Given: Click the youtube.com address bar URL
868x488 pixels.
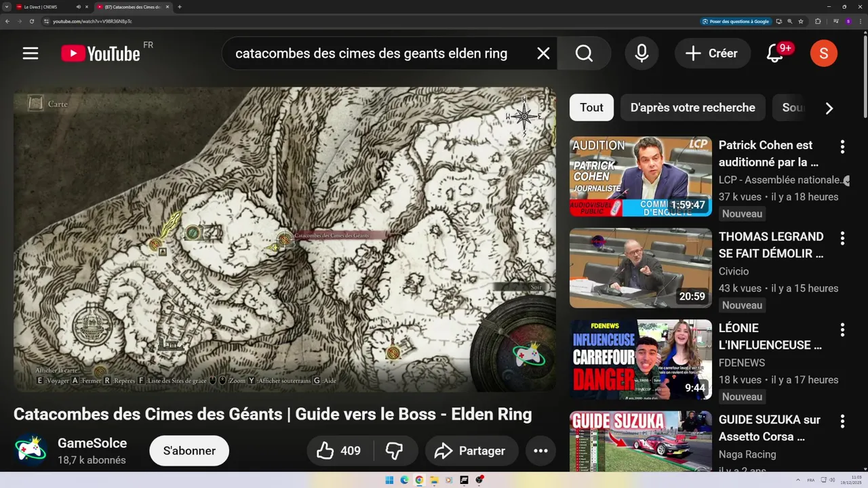Looking at the screenshot, I should point(92,21).
